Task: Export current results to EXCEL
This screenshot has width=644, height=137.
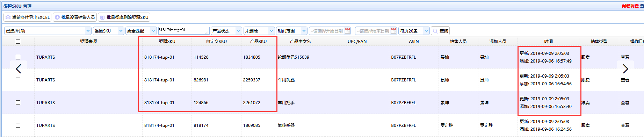Action: pos(28,17)
